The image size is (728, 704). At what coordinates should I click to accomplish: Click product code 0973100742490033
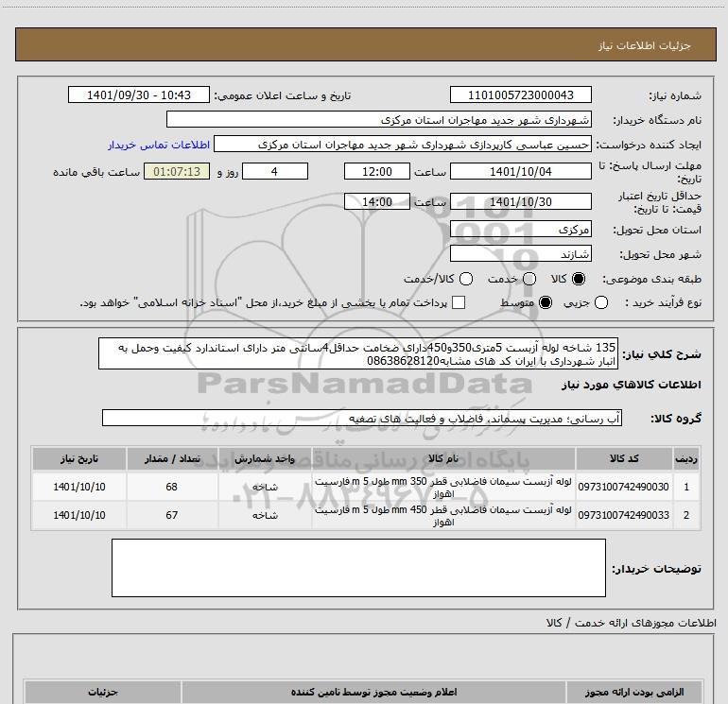(x=624, y=515)
